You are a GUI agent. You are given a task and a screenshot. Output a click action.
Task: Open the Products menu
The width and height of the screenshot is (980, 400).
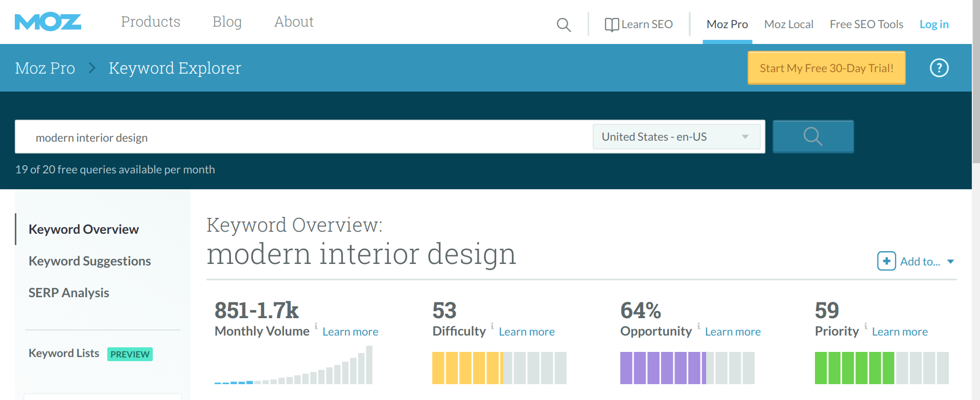coord(151,22)
